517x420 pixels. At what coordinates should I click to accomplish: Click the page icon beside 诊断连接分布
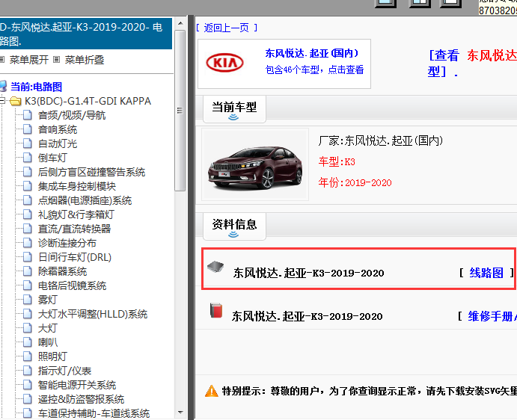(28, 243)
